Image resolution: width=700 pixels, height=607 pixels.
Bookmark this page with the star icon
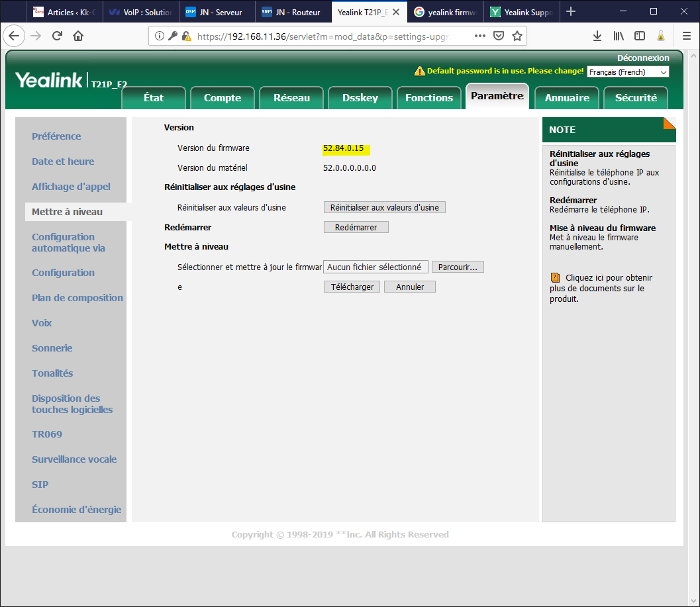(x=517, y=36)
